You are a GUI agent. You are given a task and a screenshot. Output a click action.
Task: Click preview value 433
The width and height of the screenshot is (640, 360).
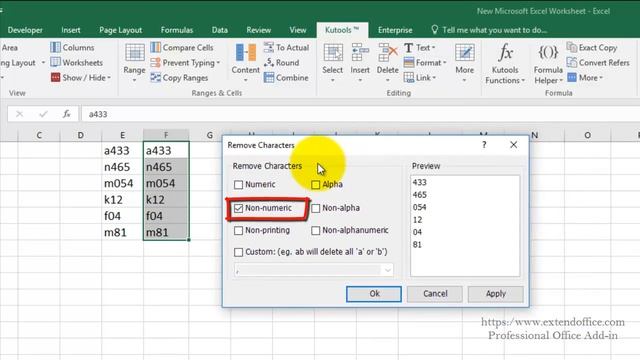coord(420,182)
